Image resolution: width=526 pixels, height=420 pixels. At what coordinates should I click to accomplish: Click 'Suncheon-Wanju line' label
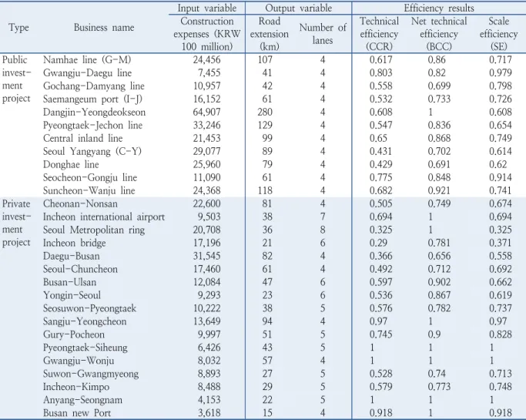pos(89,190)
